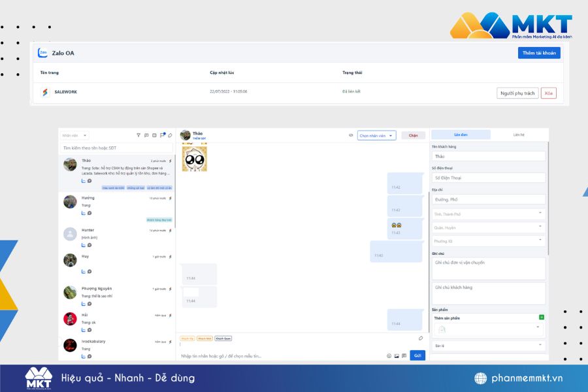Click the first orange quick-reply tag
This screenshot has height=392, width=588.
[x=188, y=338]
